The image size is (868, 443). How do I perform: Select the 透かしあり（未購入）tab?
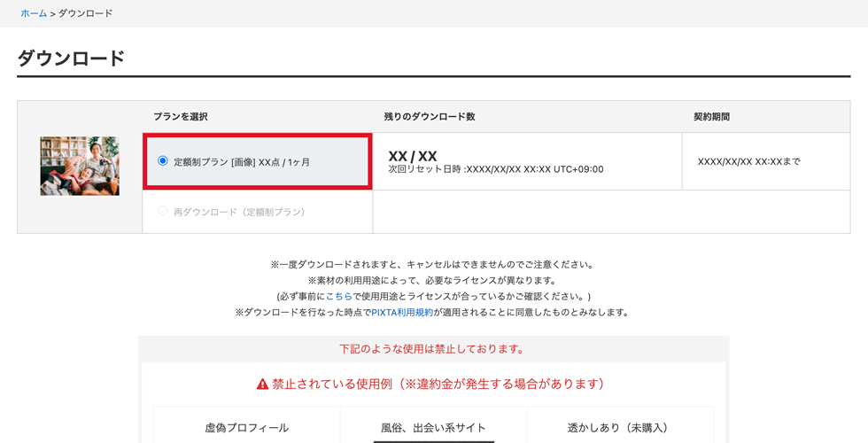click(620, 427)
